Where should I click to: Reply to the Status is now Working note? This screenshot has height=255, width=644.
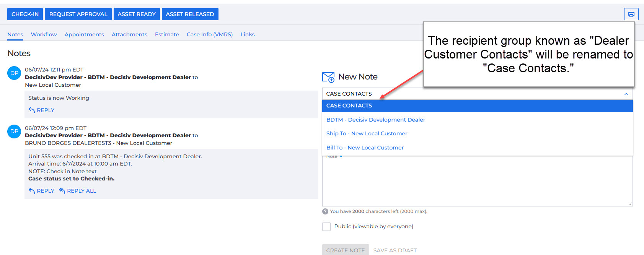pyautogui.click(x=41, y=110)
